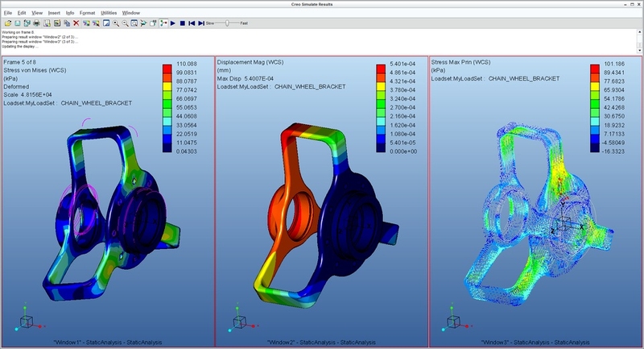Delete result window with red X icon
644x349 pixels.
(76, 23)
